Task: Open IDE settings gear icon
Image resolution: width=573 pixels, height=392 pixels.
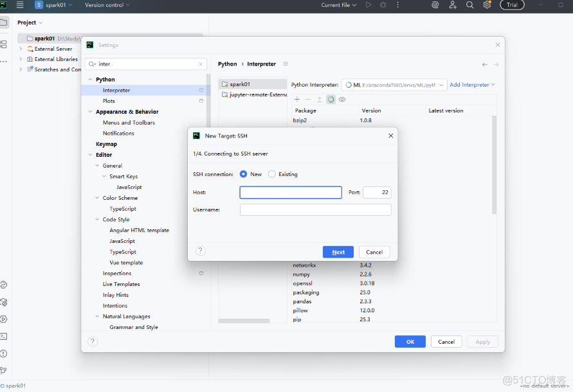Action: point(487,4)
